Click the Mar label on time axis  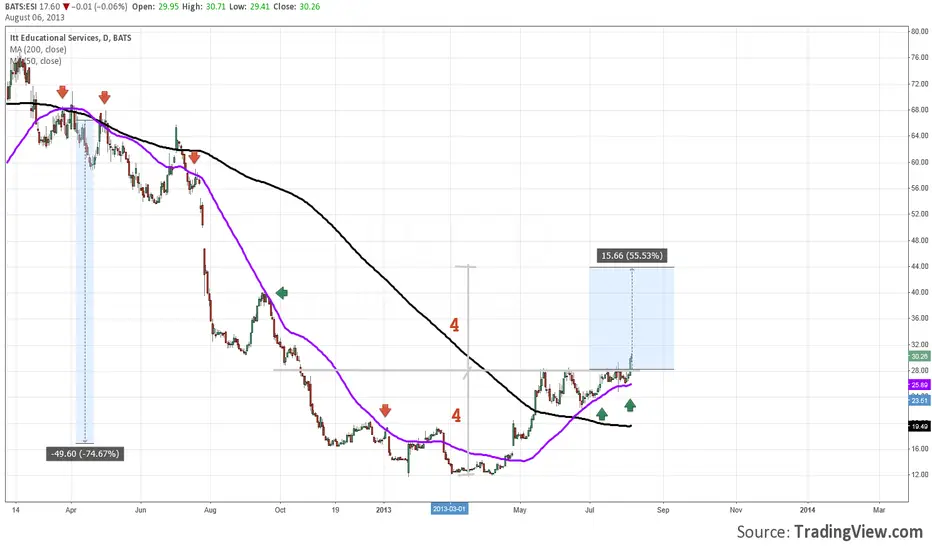click(x=879, y=510)
